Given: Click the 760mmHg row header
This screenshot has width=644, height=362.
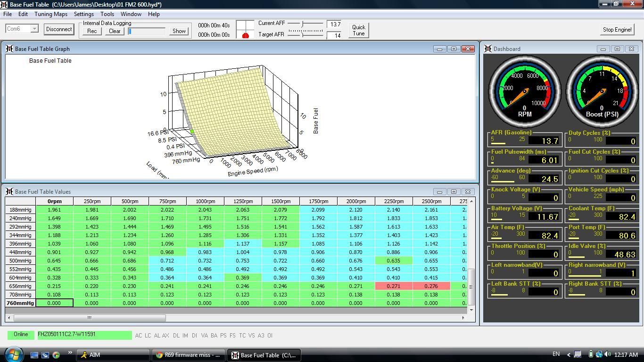Looking at the screenshot, I should coord(20,303).
